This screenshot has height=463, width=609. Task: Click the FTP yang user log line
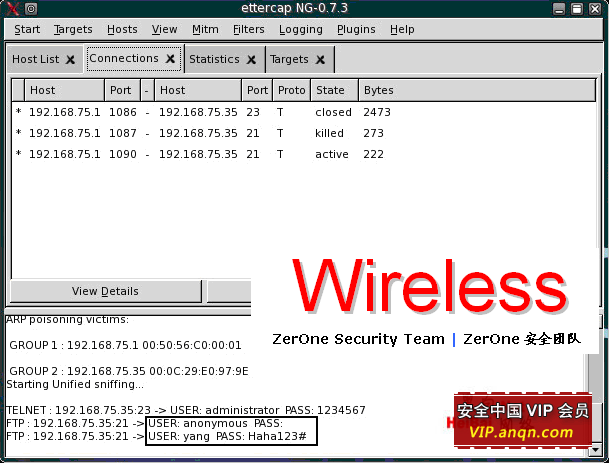point(157,436)
